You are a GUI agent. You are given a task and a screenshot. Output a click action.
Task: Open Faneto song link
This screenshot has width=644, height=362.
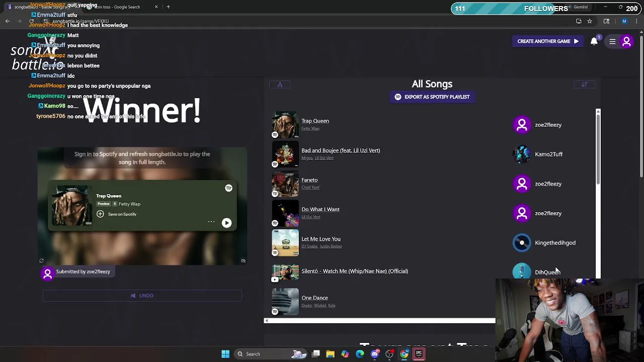coord(309,180)
